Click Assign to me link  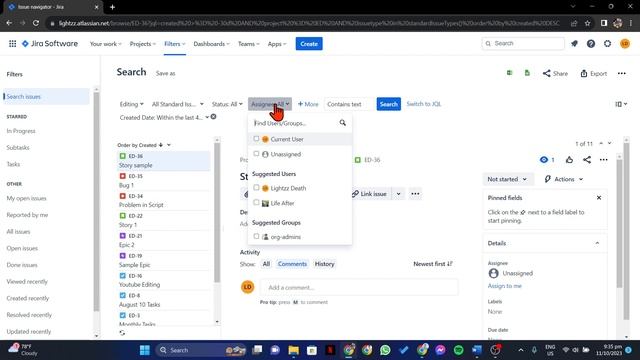(x=504, y=286)
